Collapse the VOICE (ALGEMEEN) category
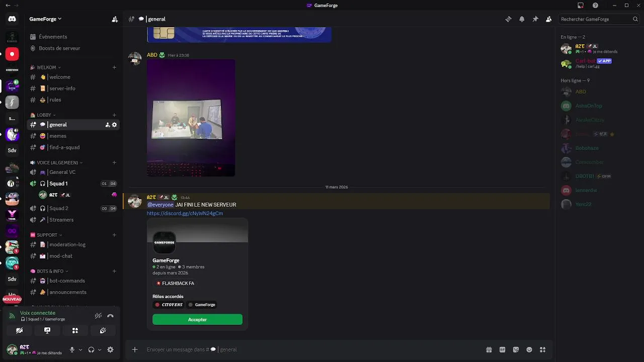 tap(56, 163)
